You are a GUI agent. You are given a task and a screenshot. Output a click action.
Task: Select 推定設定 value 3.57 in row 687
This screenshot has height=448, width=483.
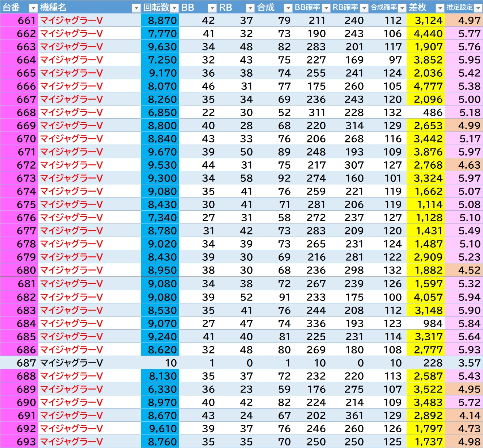tap(464, 363)
